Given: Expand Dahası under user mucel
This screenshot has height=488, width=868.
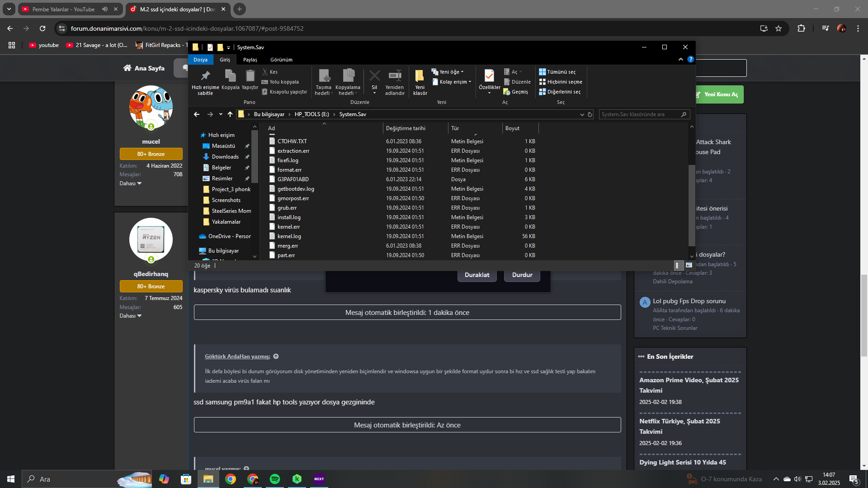Looking at the screenshot, I should coord(130,183).
